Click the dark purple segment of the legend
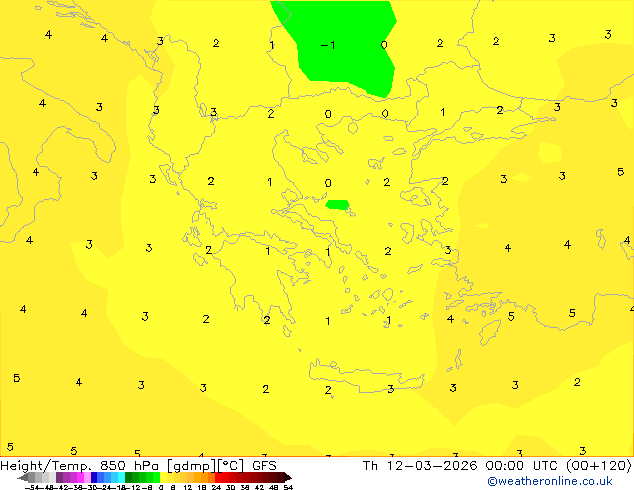 59,477
